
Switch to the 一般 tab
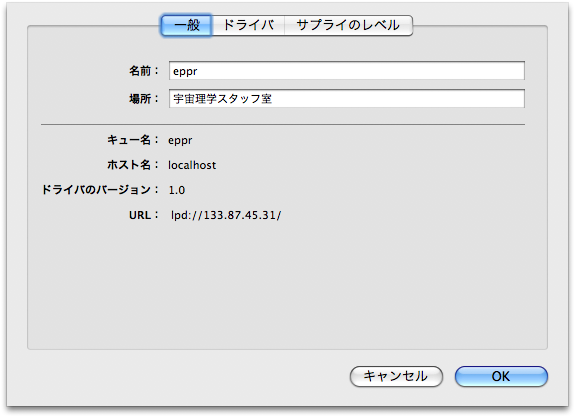(x=186, y=25)
